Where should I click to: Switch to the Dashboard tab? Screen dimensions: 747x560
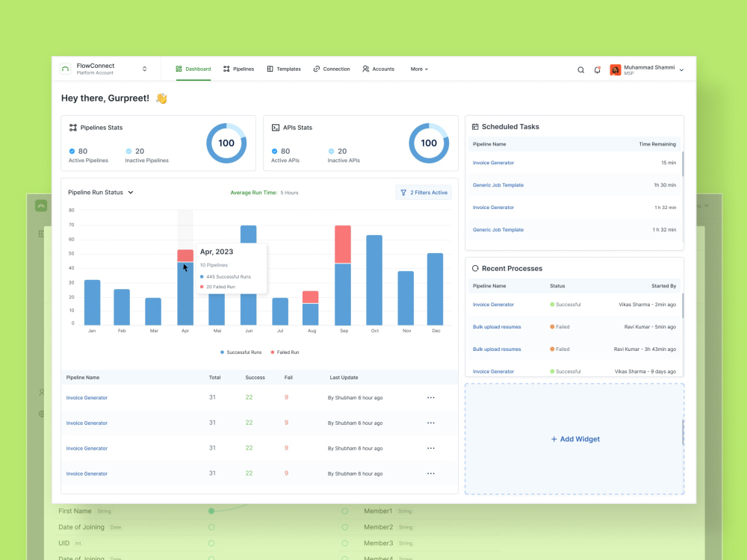tap(193, 69)
